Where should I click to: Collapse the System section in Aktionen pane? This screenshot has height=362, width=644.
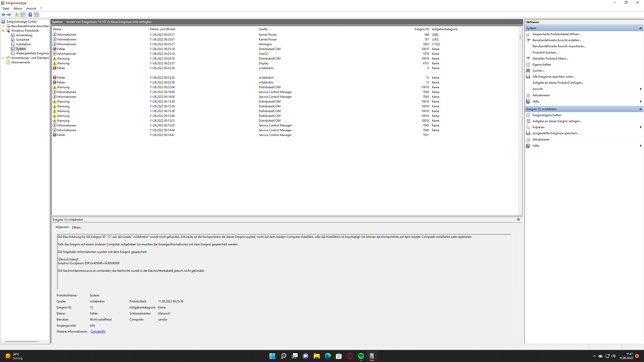pyautogui.click(x=640, y=28)
